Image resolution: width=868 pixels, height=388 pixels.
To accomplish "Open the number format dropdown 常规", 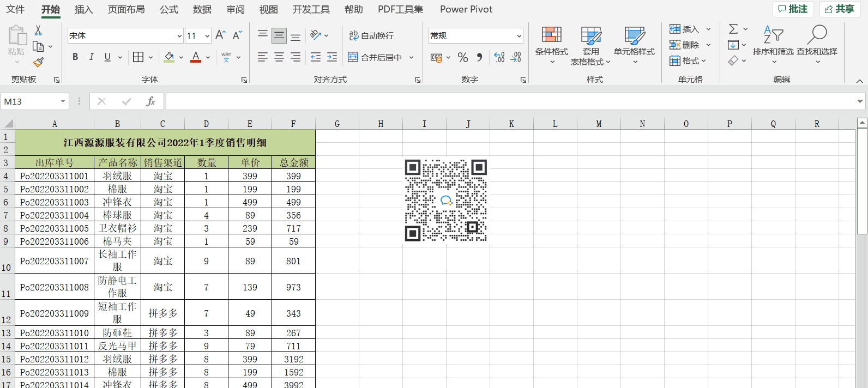I will [x=519, y=36].
